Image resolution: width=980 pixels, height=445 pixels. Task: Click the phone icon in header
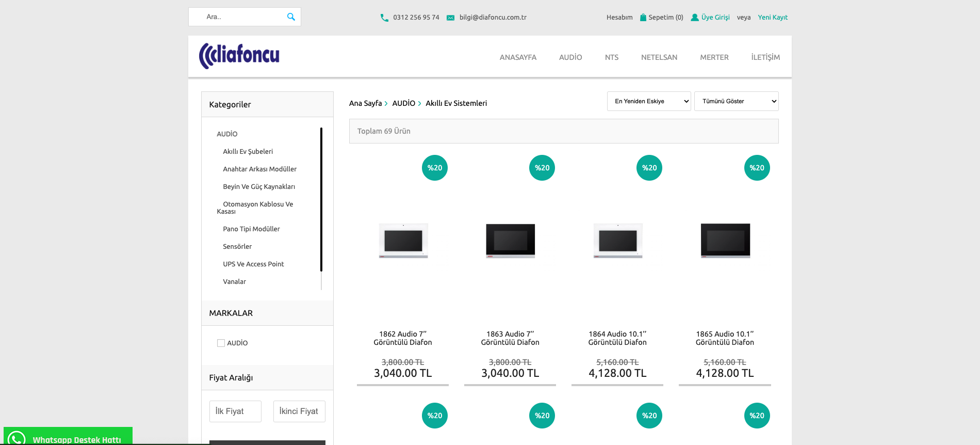[x=384, y=18]
